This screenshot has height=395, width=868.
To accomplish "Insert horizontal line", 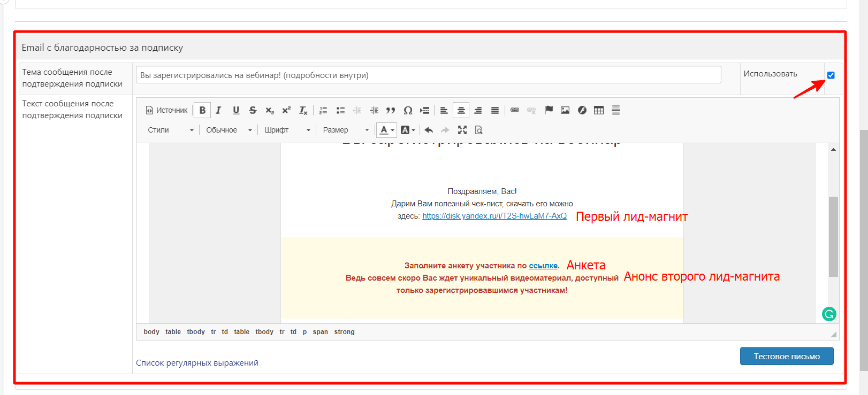I will (616, 110).
